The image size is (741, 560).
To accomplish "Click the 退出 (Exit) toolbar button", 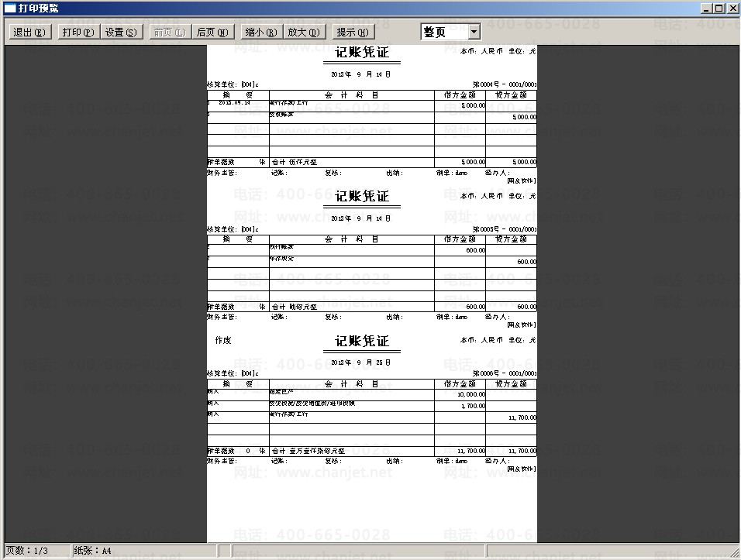I will coord(30,33).
